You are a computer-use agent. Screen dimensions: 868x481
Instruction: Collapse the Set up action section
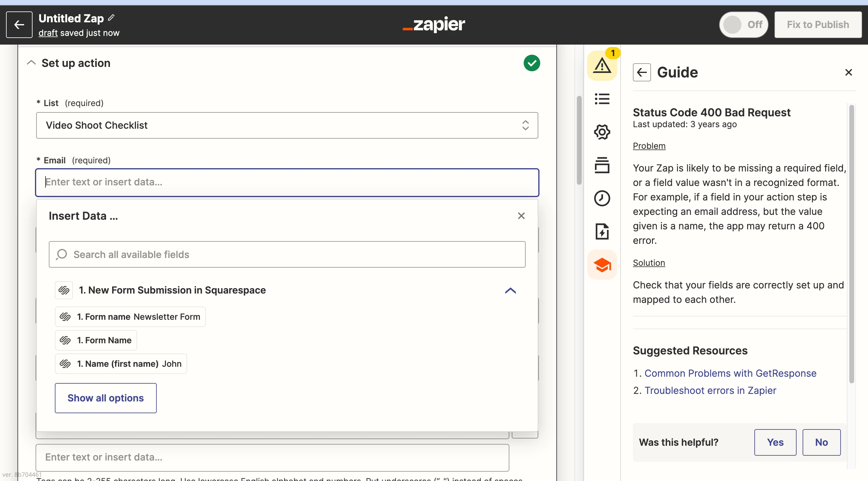point(31,63)
